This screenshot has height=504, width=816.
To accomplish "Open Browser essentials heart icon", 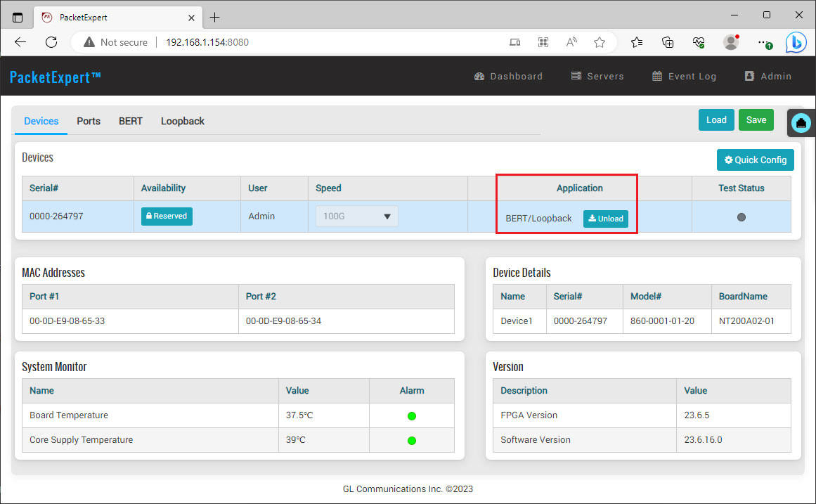I will tap(699, 42).
